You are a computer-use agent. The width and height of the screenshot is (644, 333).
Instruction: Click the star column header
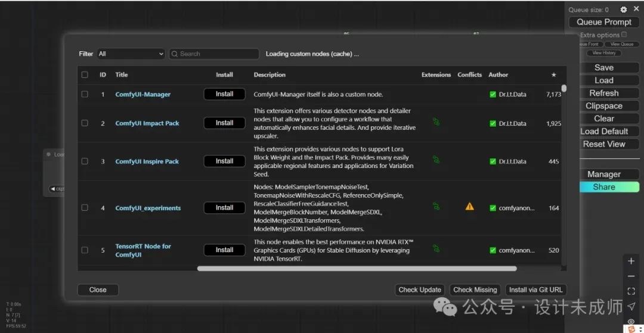[553, 74]
